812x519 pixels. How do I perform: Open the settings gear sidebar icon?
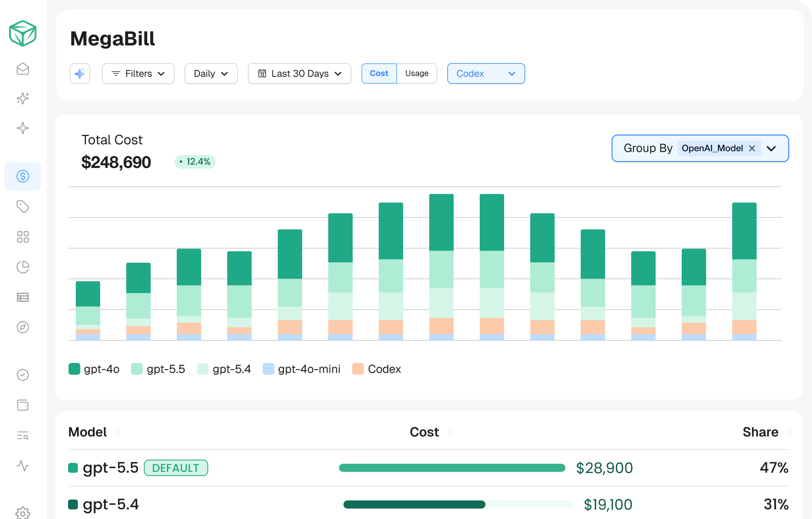tap(23, 513)
